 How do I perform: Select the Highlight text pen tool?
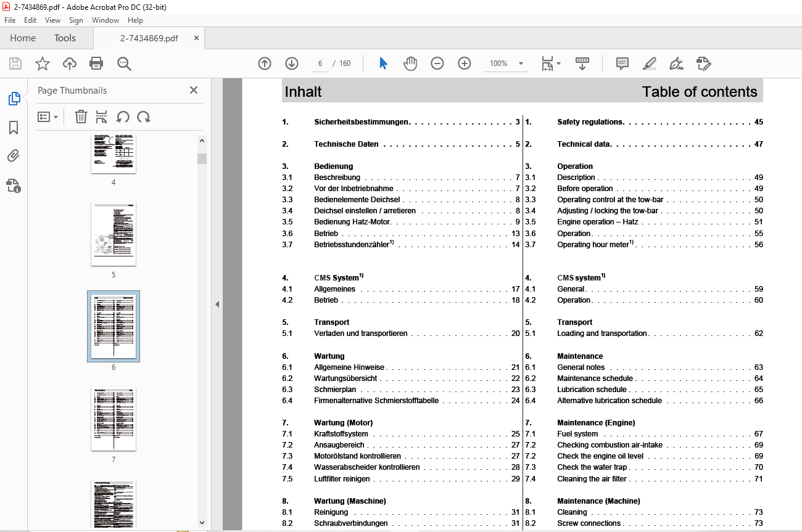coord(650,63)
